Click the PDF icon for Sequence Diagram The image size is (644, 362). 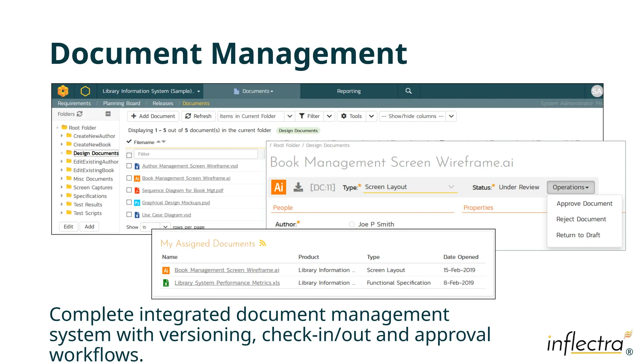point(137,190)
